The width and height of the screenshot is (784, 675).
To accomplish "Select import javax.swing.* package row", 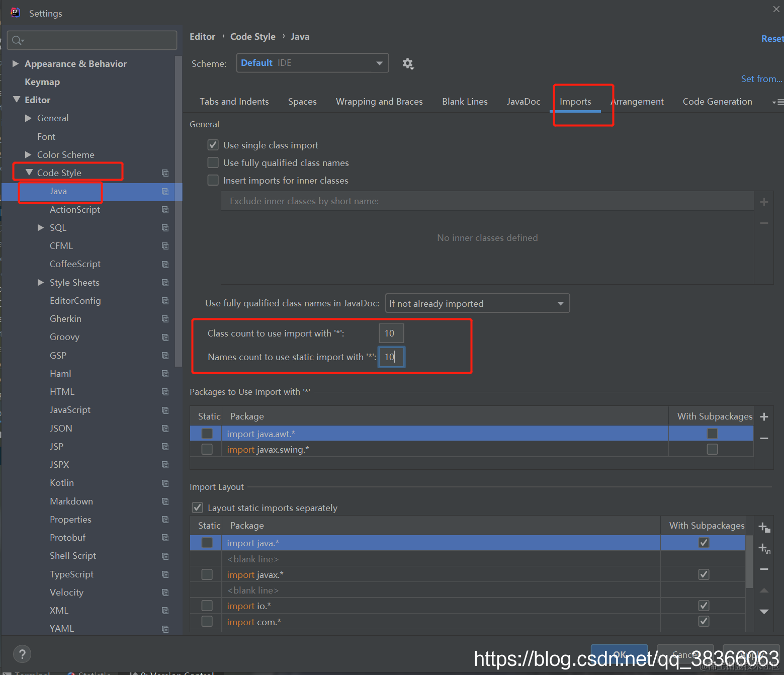I will coord(472,449).
